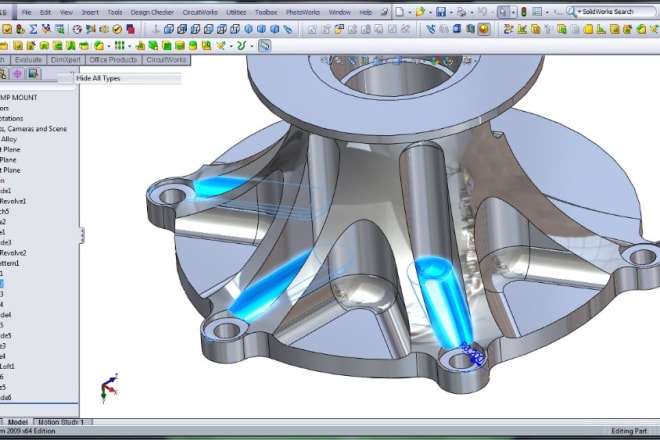Expand the Options dropdown arrow
This screenshot has width=660, height=440.
[x=547, y=13]
